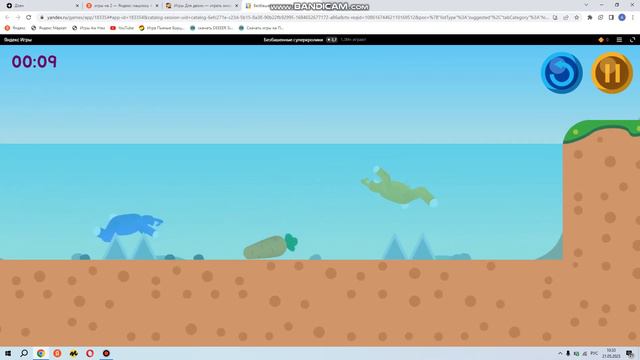Open the Yandex Browser icon in the taskbar
Viewport: 640px width, 360px height.
tap(57, 353)
